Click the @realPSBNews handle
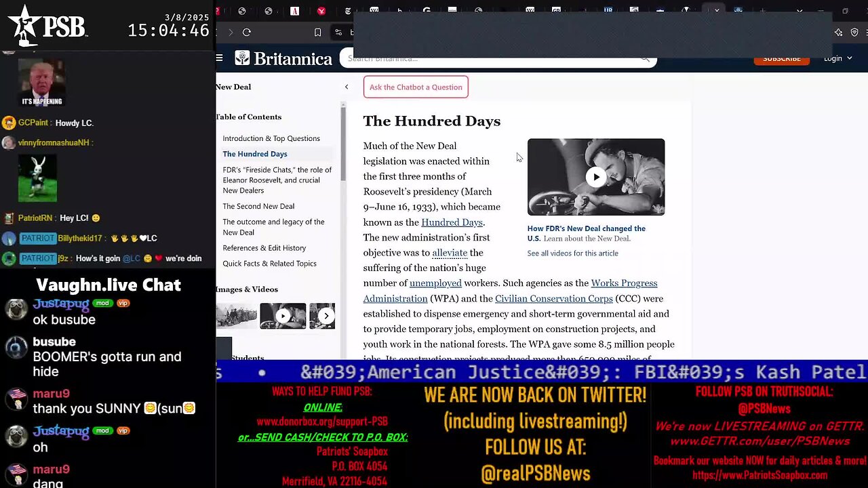Image resolution: width=868 pixels, height=488 pixels. point(535,474)
